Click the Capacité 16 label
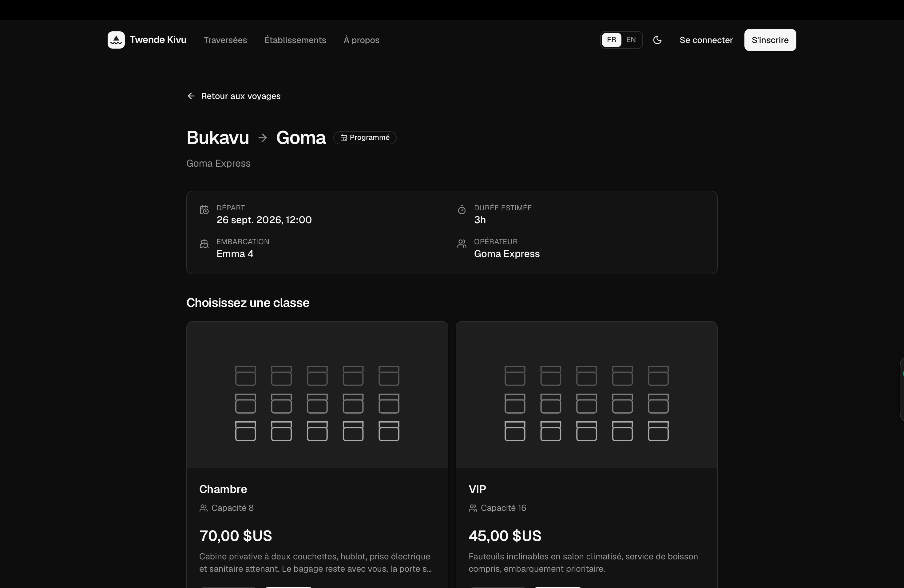Viewport: 904px width, 588px height. [x=503, y=508]
